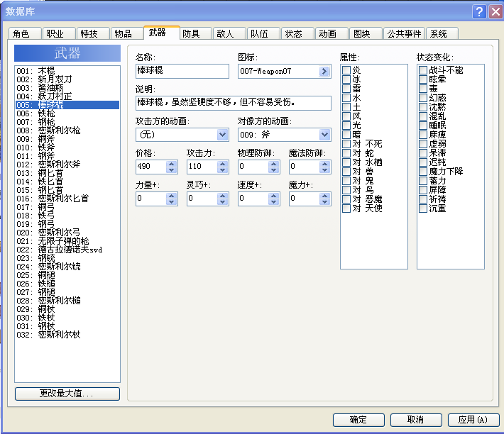Open the 攻击方的动画 dropdown
This screenshot has height=434, width=504.
(x=222, y=135)
